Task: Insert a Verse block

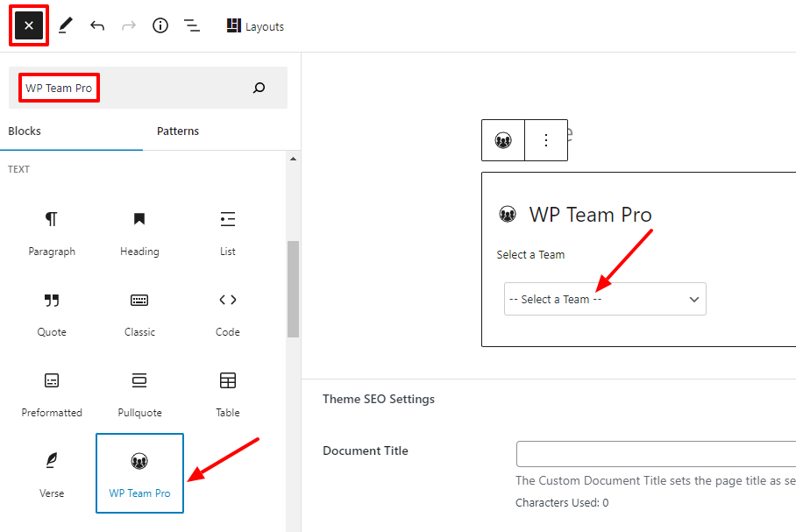Action: click(52, 473)
